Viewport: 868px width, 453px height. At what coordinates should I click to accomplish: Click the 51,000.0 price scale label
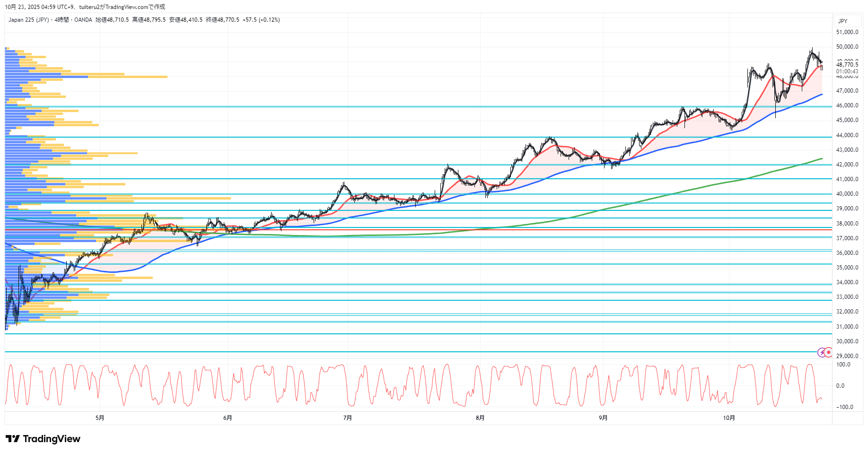[x=847, y=32]
